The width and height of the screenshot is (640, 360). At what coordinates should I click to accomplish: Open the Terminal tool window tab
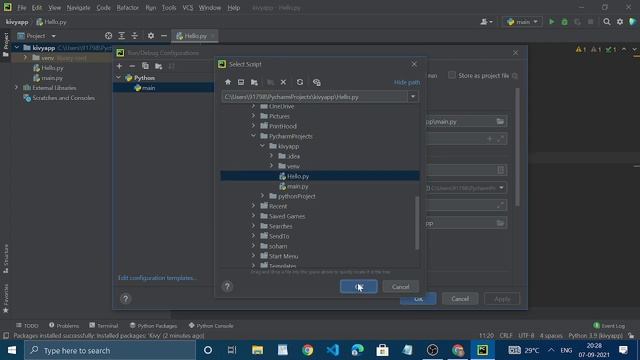click(104, 325)
